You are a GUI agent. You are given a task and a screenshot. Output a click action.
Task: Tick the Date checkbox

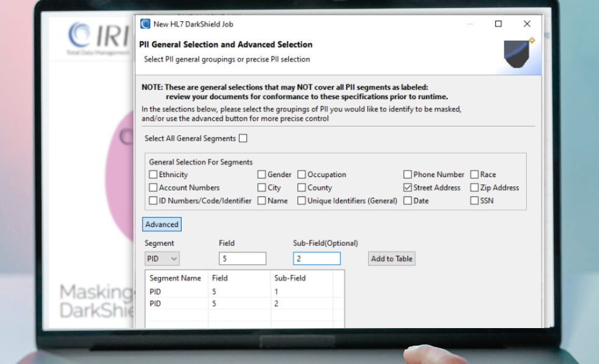click(x=408, y=201)
